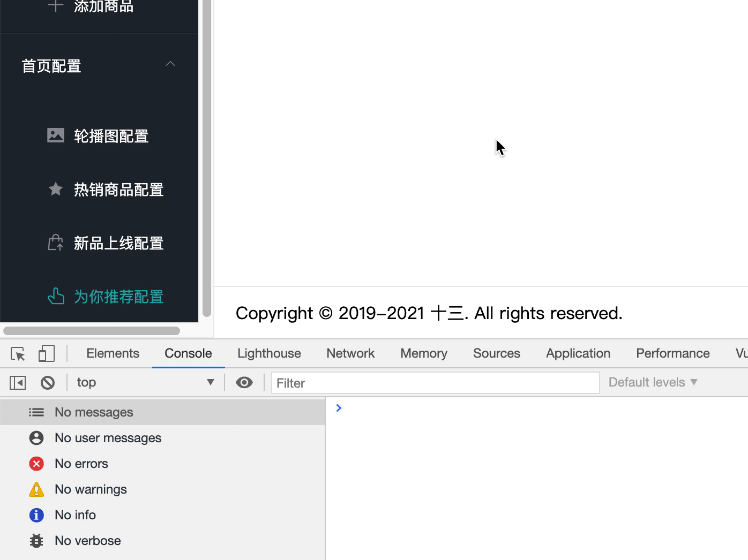The image size is (748, 560).
Task: Switch to the Elements tab
Action: coord(113,353)
